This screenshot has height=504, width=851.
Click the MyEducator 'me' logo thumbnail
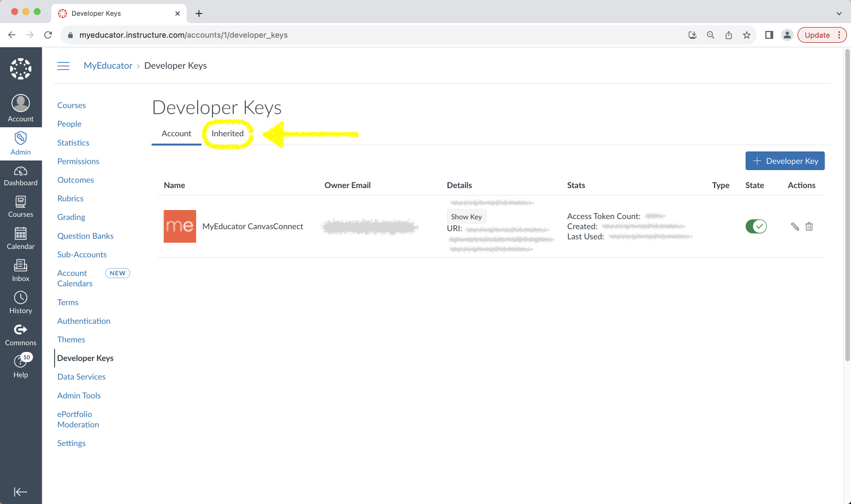pyautogui.click(x=180, y=226)
